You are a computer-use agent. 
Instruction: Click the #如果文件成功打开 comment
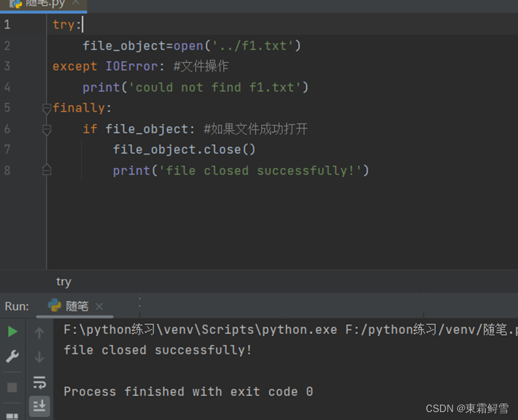coord(256,129)
